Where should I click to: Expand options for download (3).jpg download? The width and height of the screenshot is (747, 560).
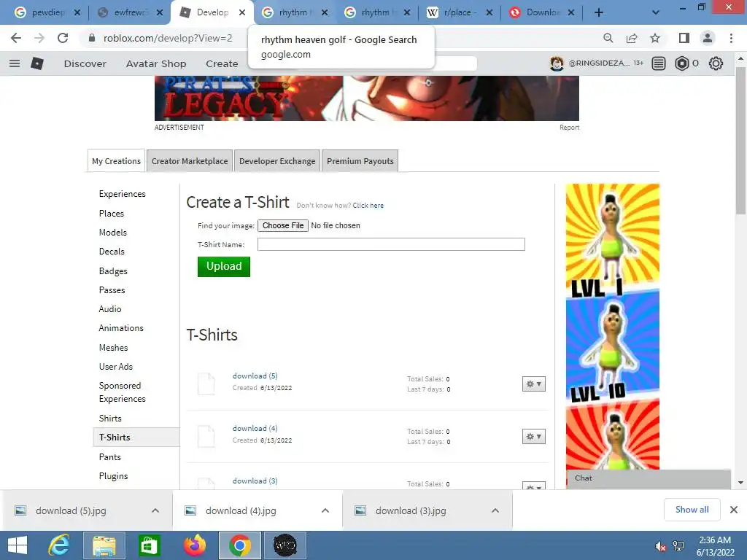click(x=495, y=510)
